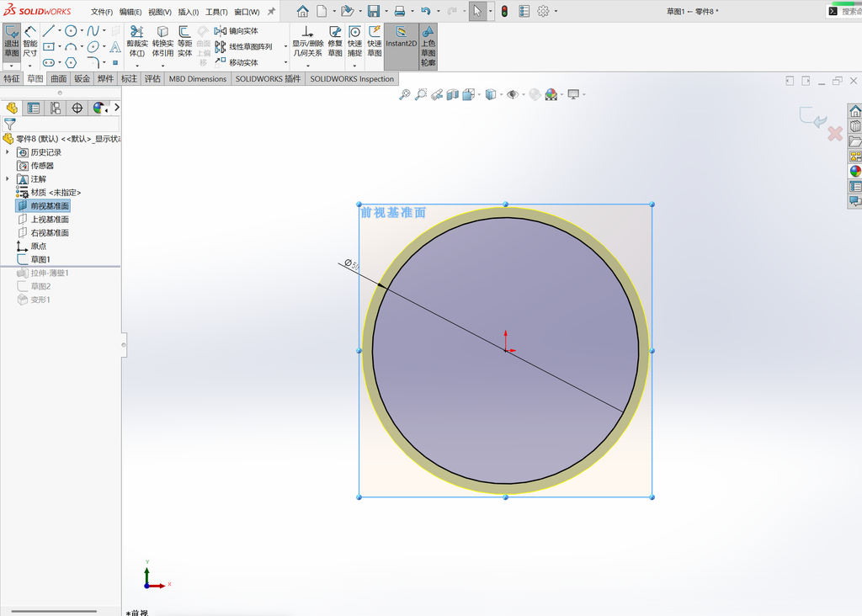Click Quick Snaps (快速捕捉)
Screen dimensions: 862x616
click(x=354, y=41)
